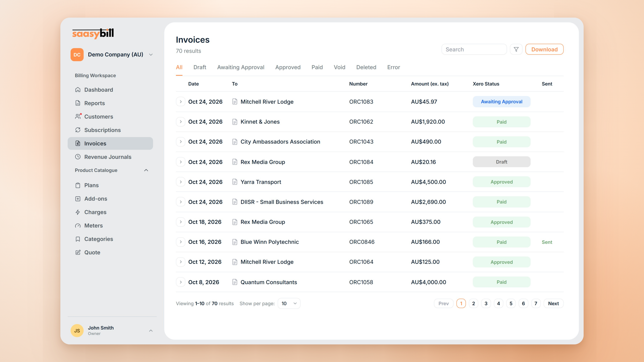Open the Dashboard home icon
This screenshot has height=362, width=644.
pos(78,90)
